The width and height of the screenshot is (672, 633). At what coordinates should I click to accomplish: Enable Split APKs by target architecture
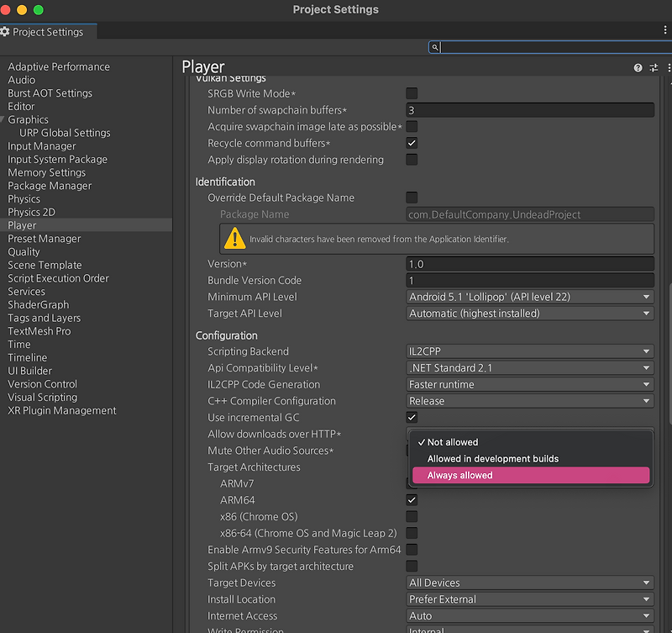(411, 566)
